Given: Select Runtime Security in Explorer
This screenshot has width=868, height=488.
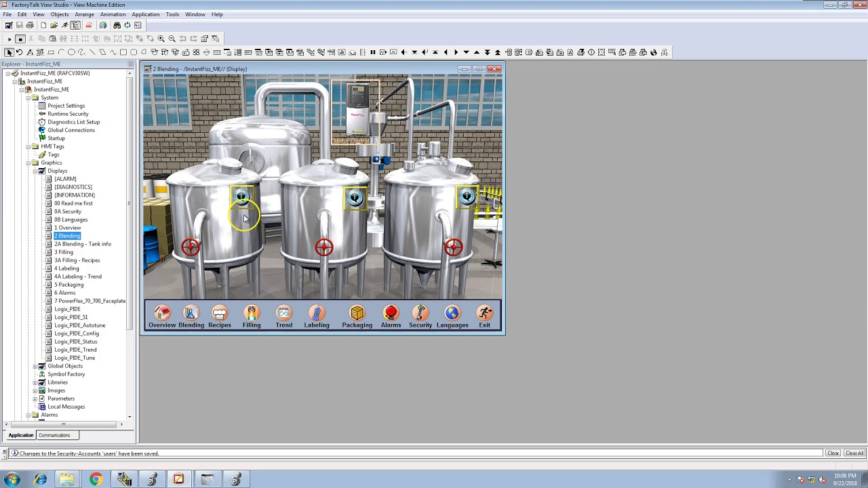Looking at the screenshot, I should pos(68,114).
